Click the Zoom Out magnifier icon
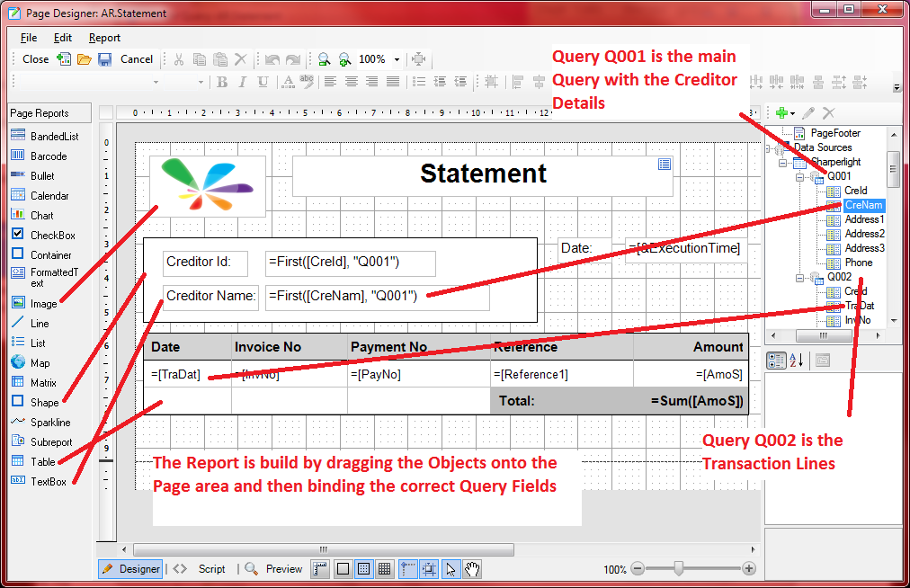The height and width of the screenshot is (588, 910). 325,59
